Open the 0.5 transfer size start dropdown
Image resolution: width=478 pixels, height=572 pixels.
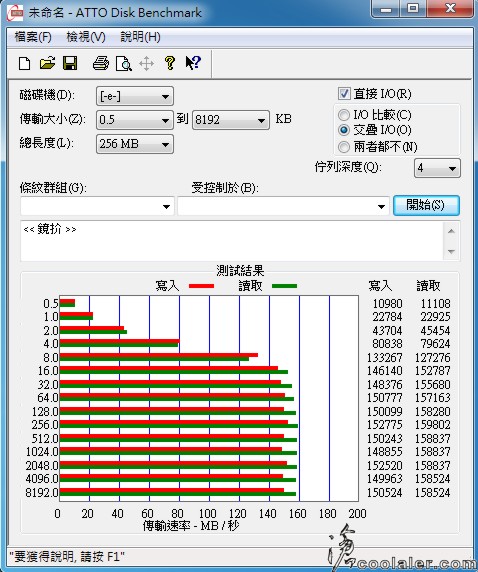click(135, 120)
